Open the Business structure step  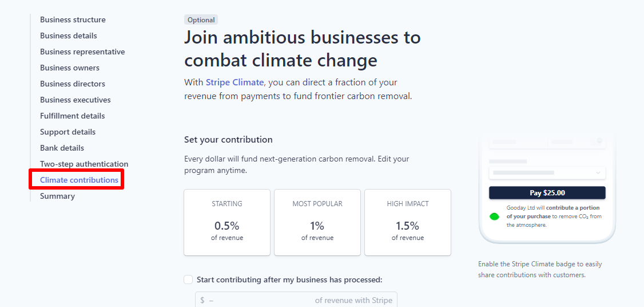73,20
